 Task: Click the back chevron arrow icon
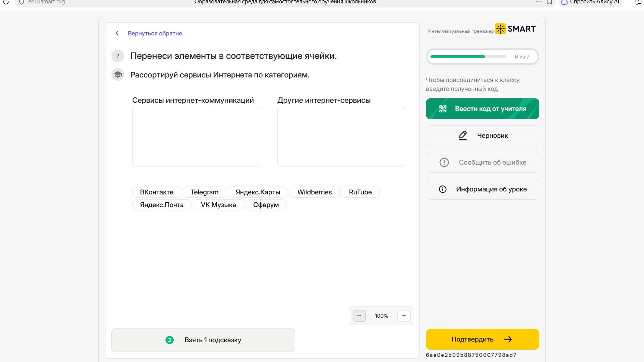point(117,33)
